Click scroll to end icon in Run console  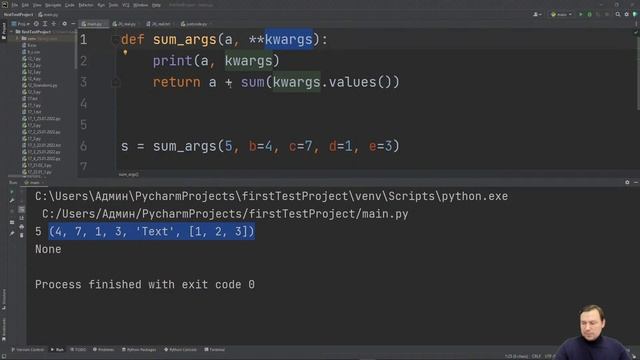[22, 218]
